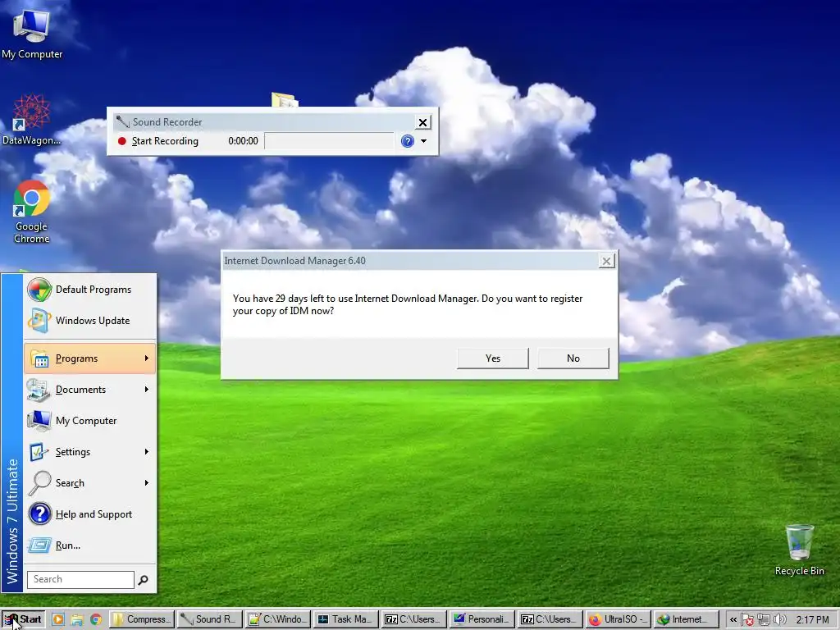Open Run... from Start menu
Image resolution: width=840 pixels, height=630 pixels.
tap(90, 545)
